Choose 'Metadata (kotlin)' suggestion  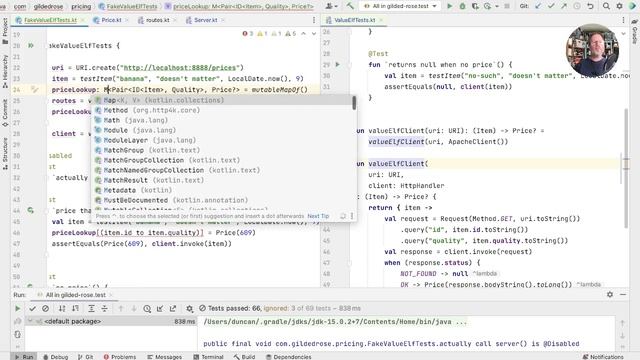tap(222, 190)
